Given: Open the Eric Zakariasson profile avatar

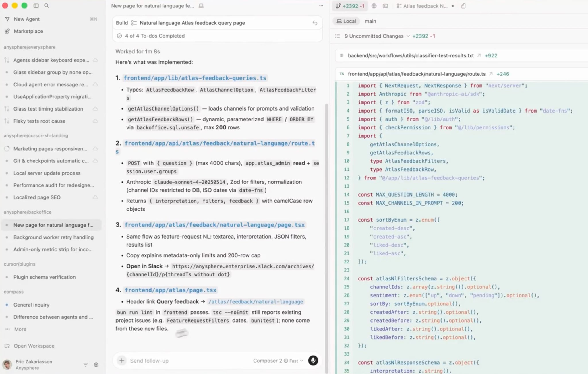Looking at the screenshot, I should 7,365.
